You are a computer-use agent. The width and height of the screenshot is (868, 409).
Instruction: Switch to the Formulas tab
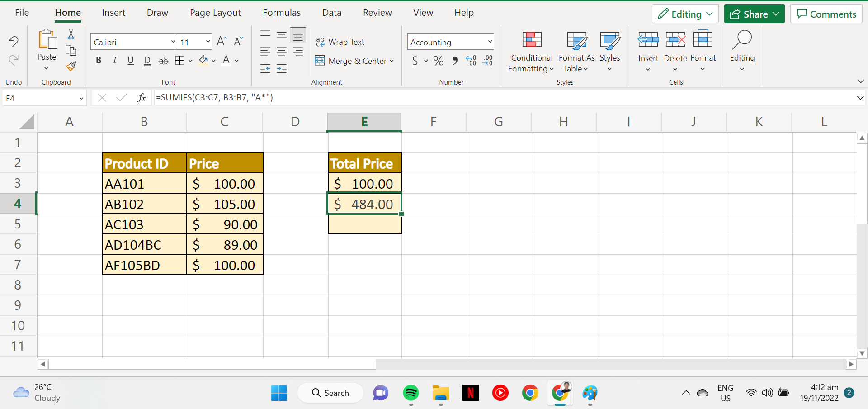(x=281, y=13)
